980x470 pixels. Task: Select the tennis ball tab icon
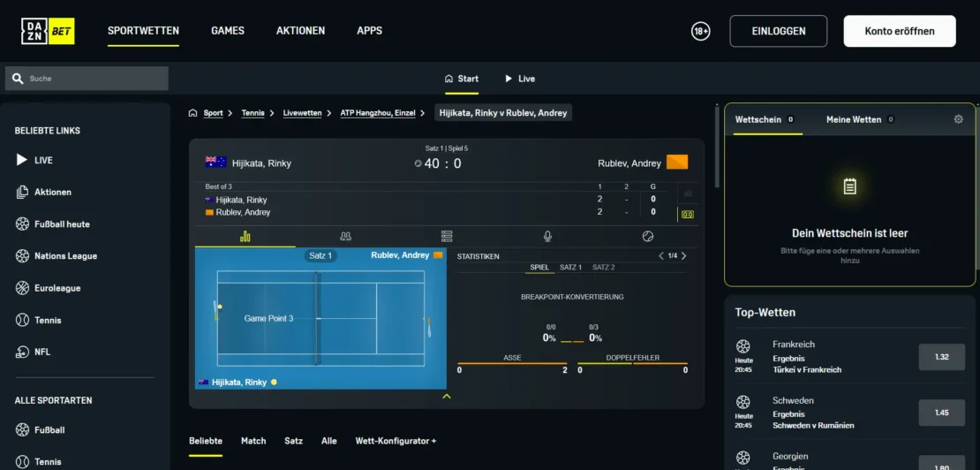pos(647,236)
